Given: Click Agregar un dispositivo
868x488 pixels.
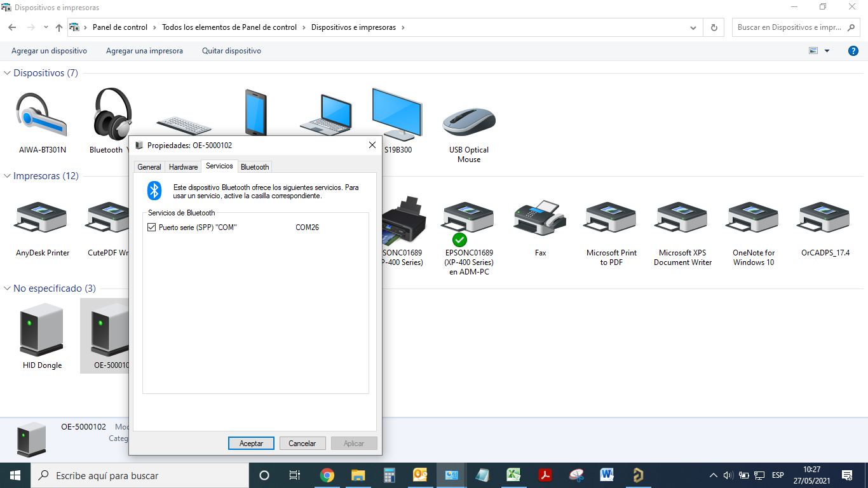Looking at the screenshot, I should click(50, 51).
